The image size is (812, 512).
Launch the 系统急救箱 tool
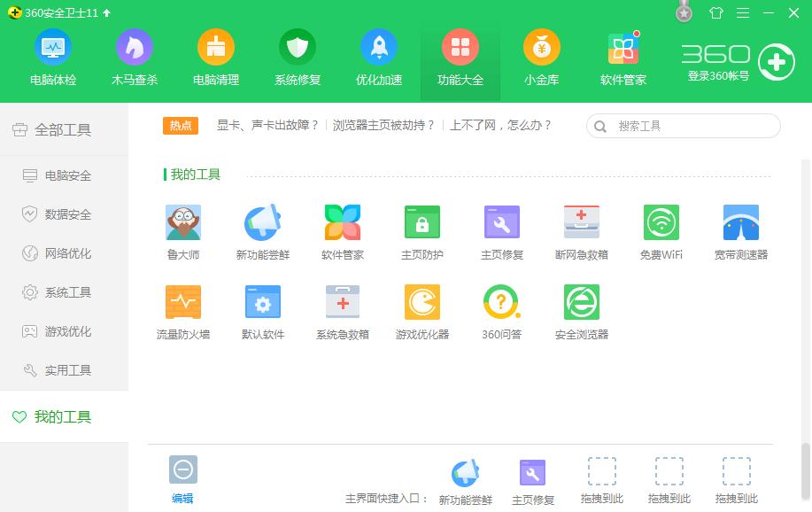coord(343,312)
